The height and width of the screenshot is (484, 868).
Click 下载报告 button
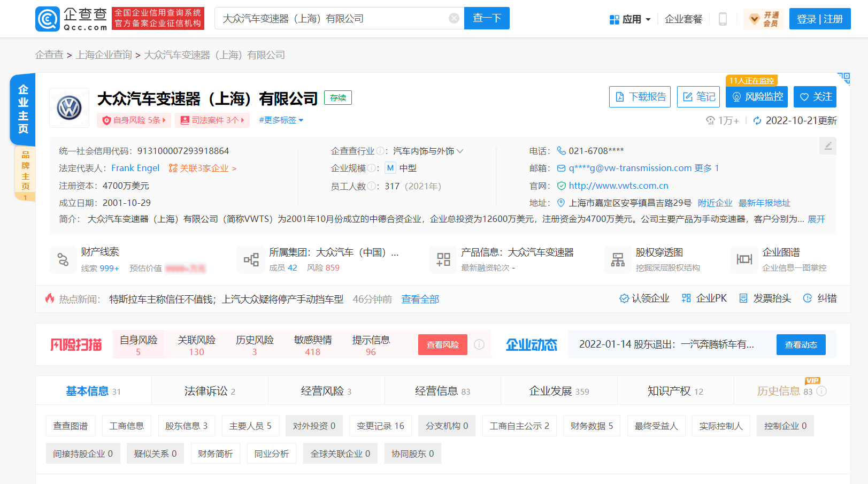(x=640, y=97)
